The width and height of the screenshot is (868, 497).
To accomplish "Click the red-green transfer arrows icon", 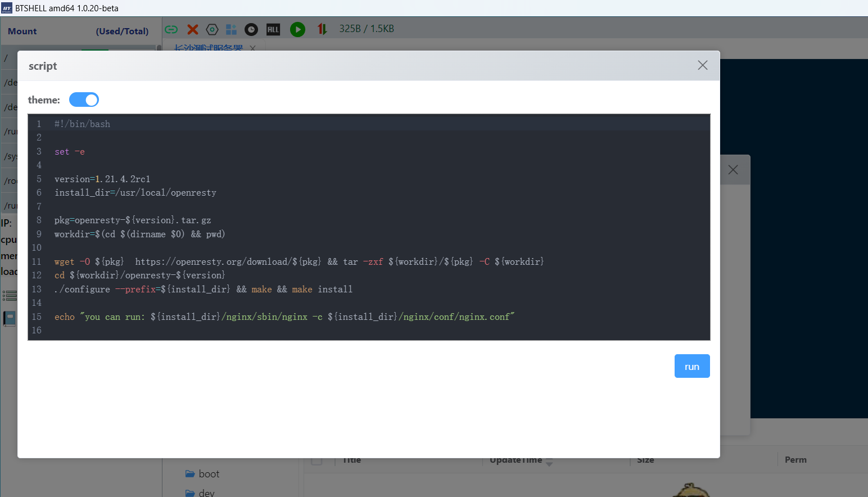I will click(x=322, y=29).
